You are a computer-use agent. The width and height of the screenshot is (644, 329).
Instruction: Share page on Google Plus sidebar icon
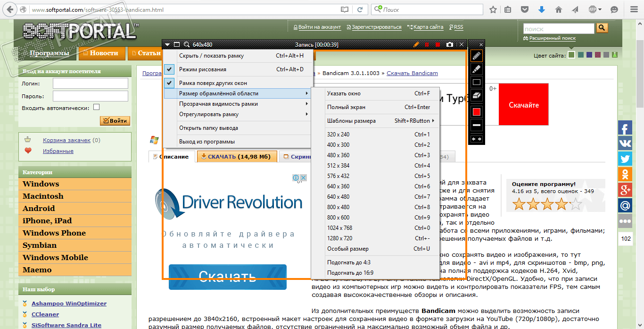625,190
